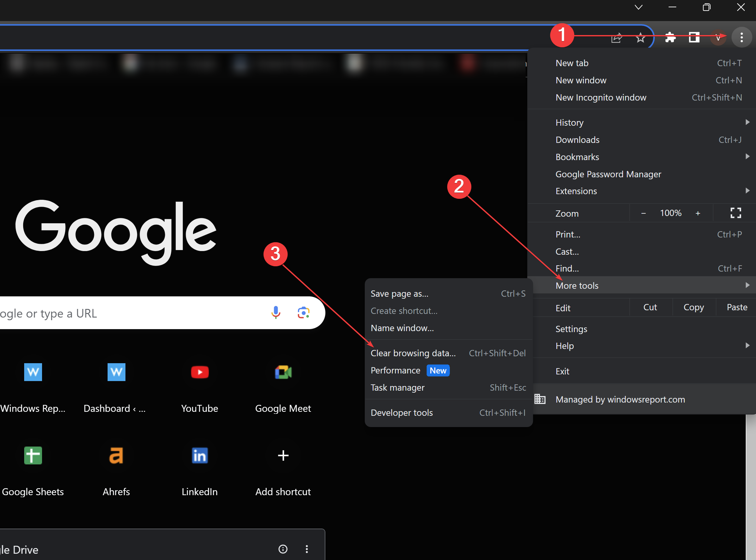Open Task manager from More tools
The width and height of the screenshot is (756, 560).
tap(398, 387)
